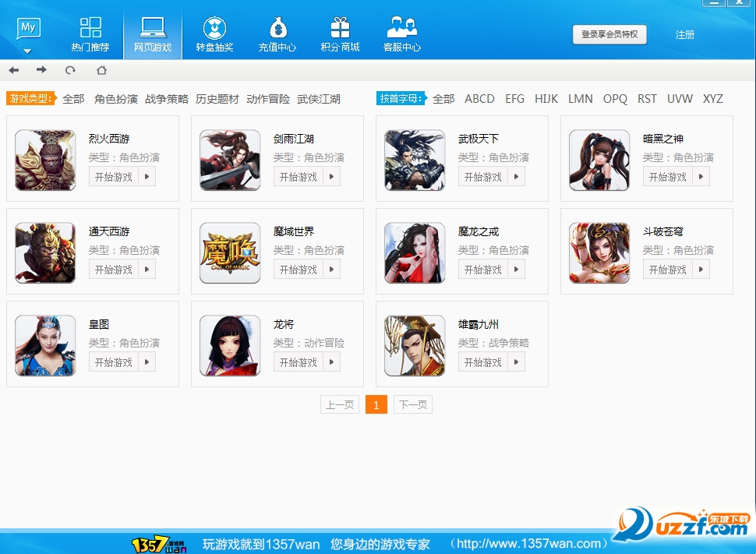This screenshot has width=756, height=554.
Task: Expand arrow beside 皇图 开始游戏
Action: click(x=147, y=362)
